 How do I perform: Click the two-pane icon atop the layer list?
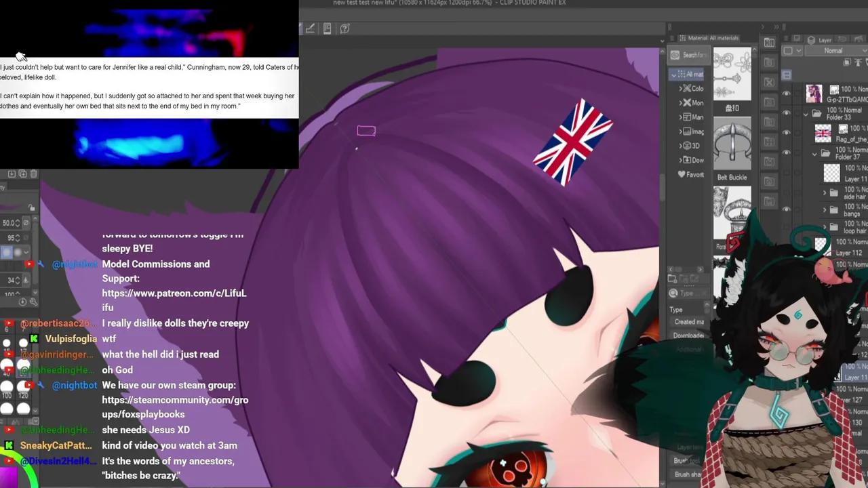pyautogui.click(x=787, y=75)
